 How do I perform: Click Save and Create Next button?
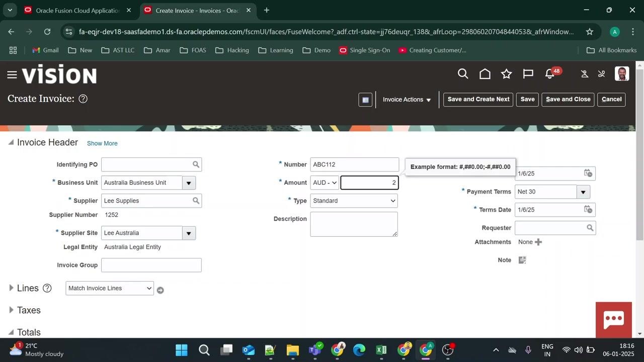pos(478,100)
